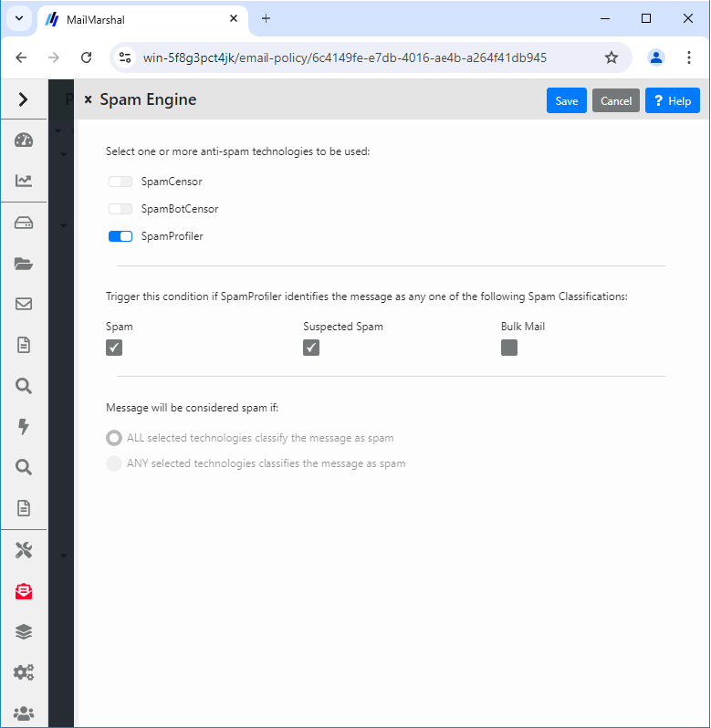Select the red email policy icon
The width and height of the screenshot is (711, 728).
tap(24, 591)
